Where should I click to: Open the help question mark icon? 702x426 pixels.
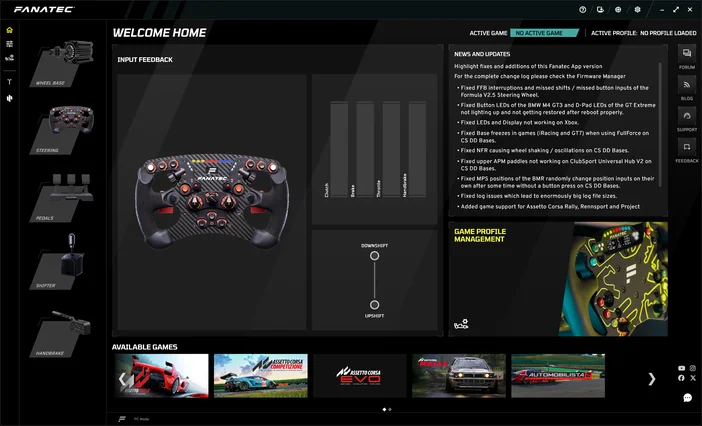pyautogui.click(x=582, y=9)
